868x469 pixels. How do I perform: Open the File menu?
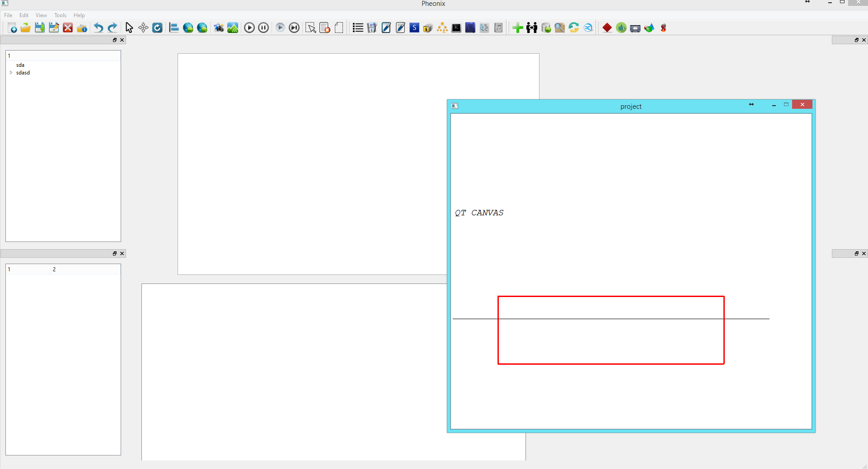coord(8,15)
